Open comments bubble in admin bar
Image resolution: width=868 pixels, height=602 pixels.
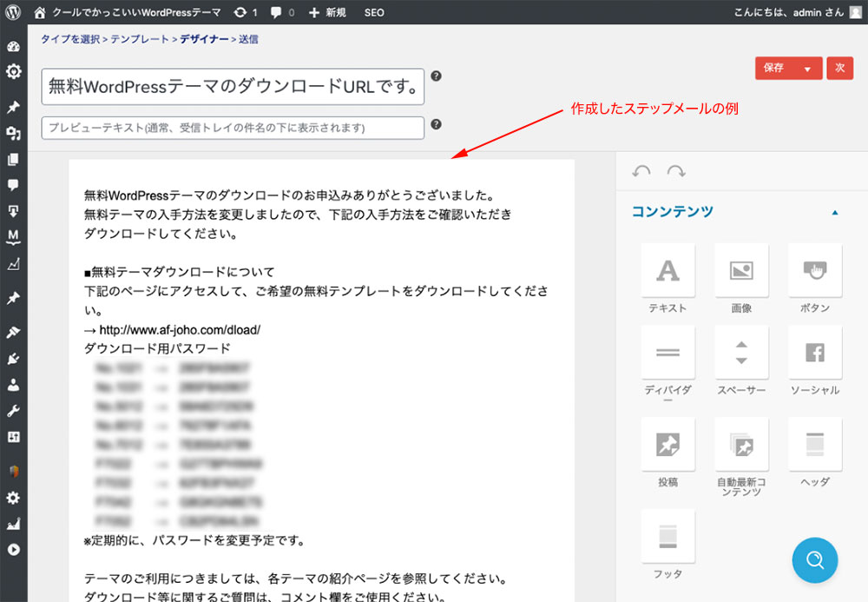coord(282,12)
